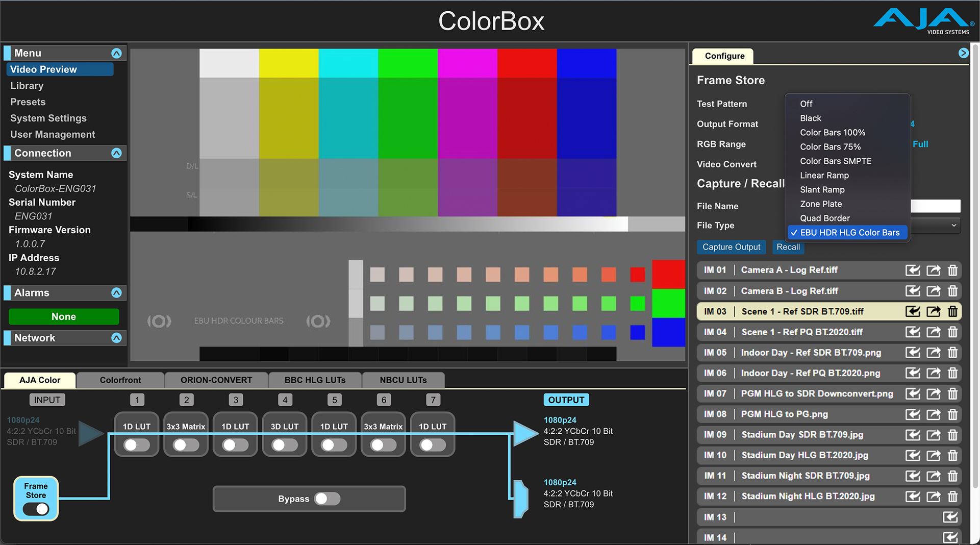Viewport: 980px width, 545px height.
Task: Collapse the Alarms section
Action: 116,293
